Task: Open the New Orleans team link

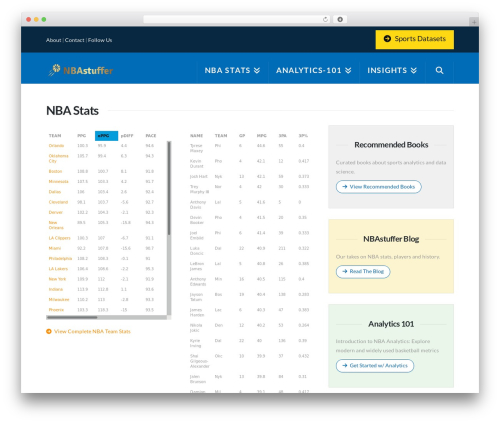Action: click(x=56, y=225)
